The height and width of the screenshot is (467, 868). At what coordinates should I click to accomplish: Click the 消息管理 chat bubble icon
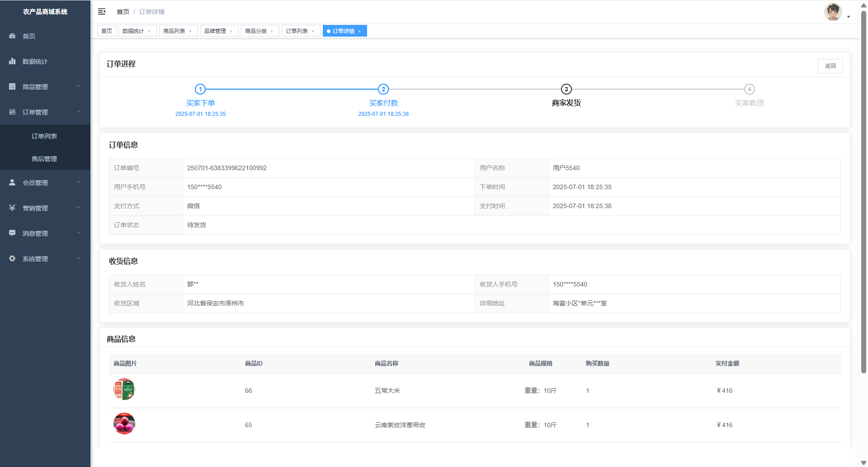click(x=12, y=233)
